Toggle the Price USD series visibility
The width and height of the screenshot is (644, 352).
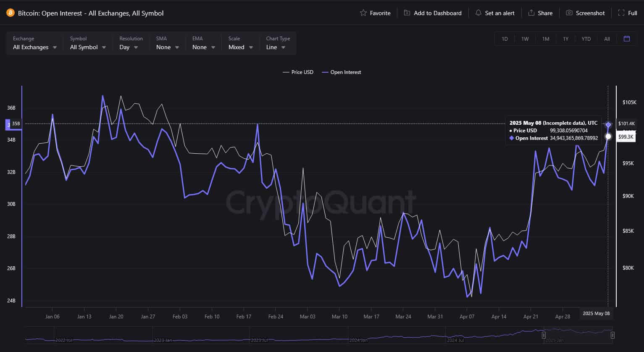pyautogui.click(x=298, y=72)
